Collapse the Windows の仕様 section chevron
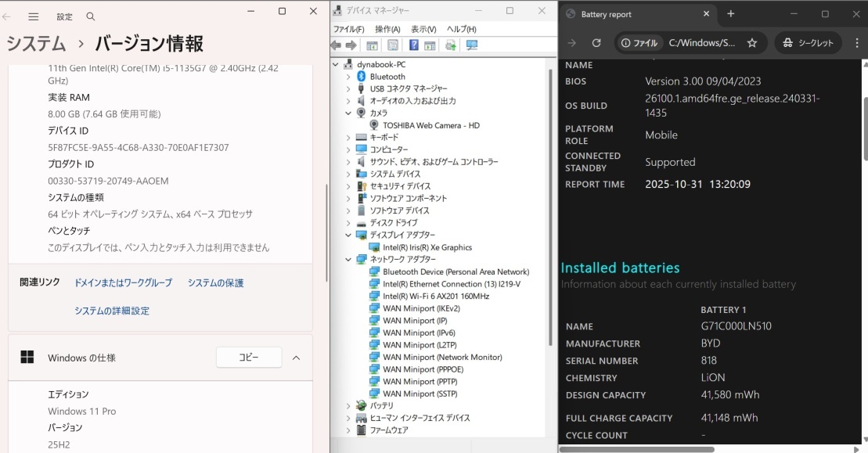The image size is (868, 453). click(296, 358)
